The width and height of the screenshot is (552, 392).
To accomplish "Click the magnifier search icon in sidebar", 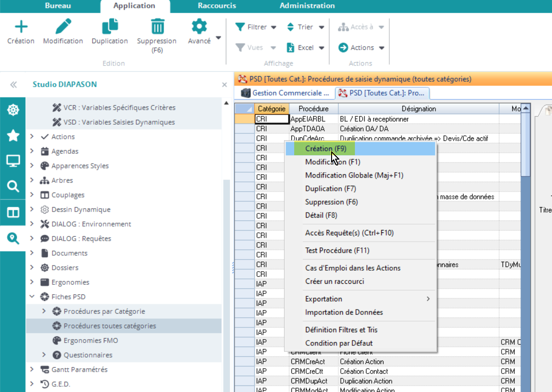I will point(13,186).
